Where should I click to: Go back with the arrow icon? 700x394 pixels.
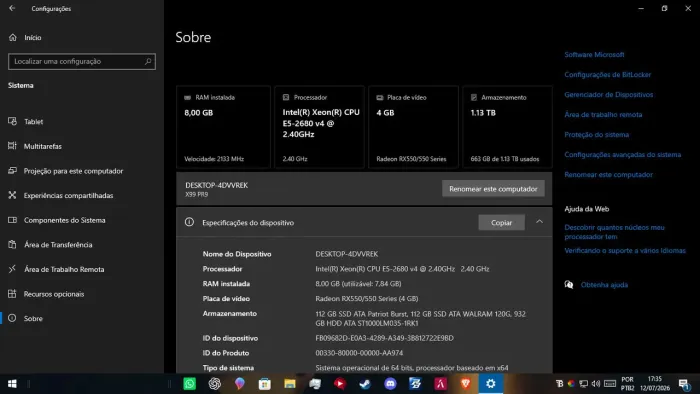(x=12, y=8)
